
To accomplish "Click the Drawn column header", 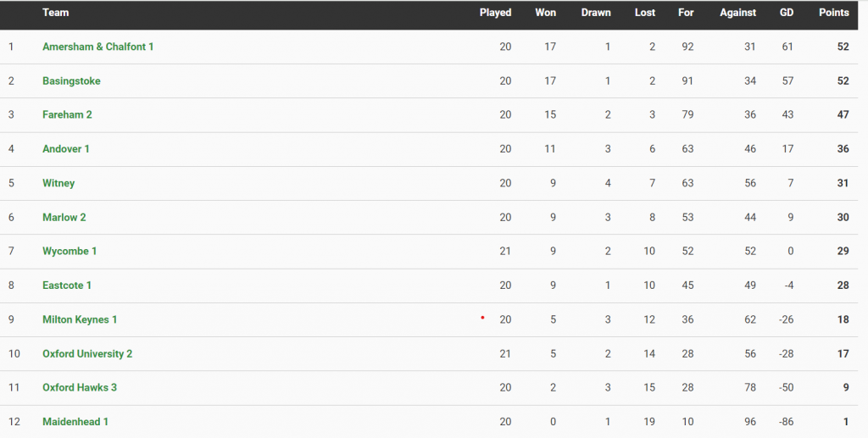I will coord(596,13).
